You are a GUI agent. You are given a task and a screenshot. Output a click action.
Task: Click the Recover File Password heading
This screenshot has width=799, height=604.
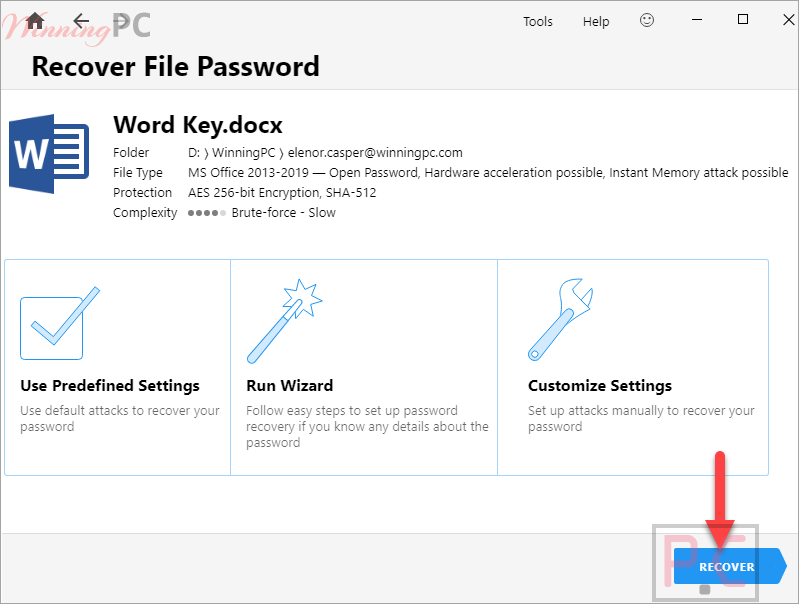point(175,67)
